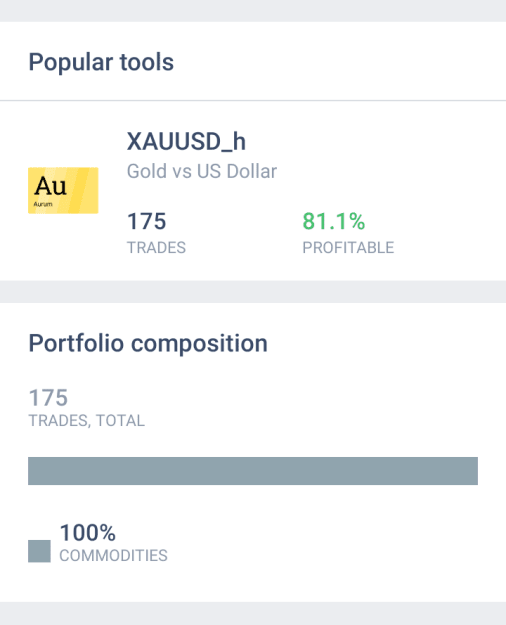
Task: Select the Gold vs US Dollar subtitle
Action: 202,171
